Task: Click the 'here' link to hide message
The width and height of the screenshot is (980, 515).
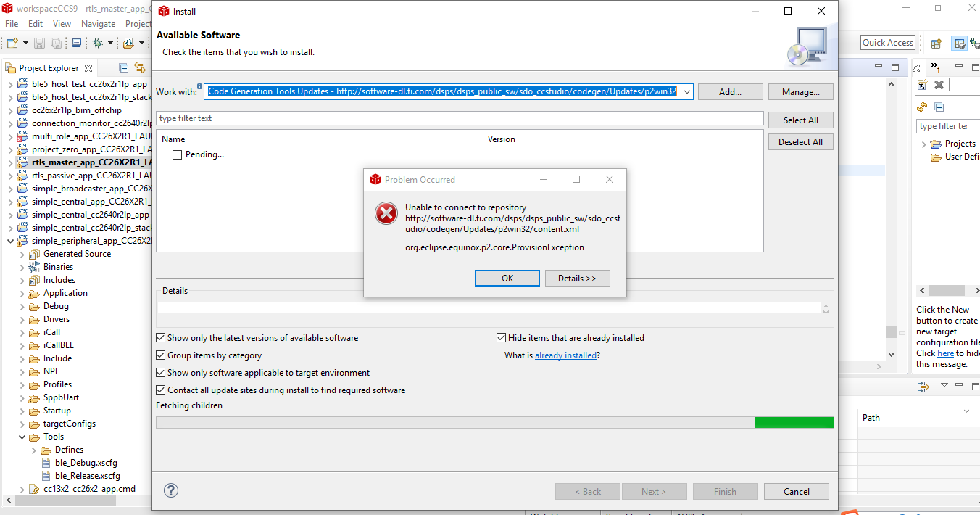Action: 945,353
